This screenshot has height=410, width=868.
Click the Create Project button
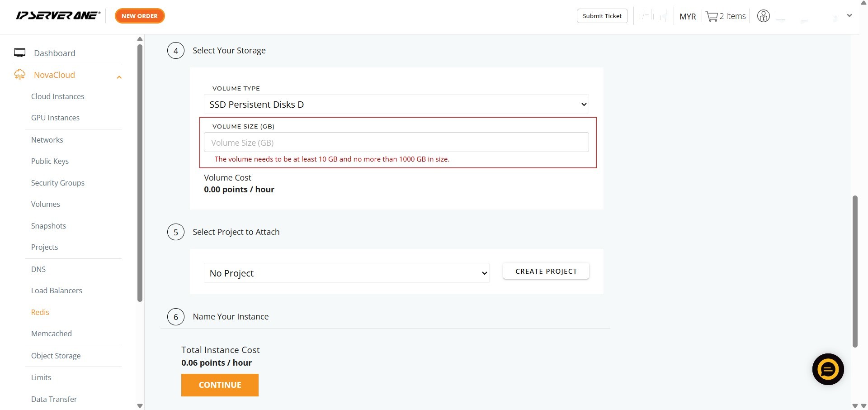pyautogui.click(x=546, y=272)
